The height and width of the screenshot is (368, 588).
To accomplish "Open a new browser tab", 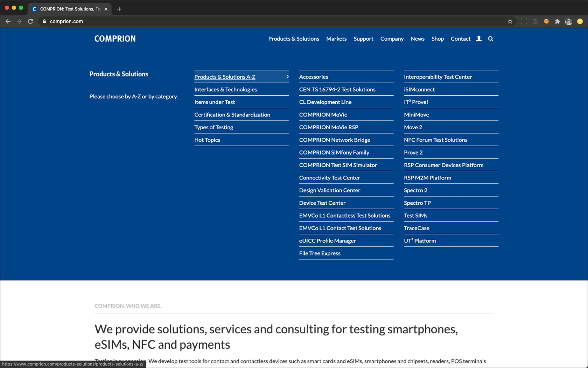I will coord(119,9).
